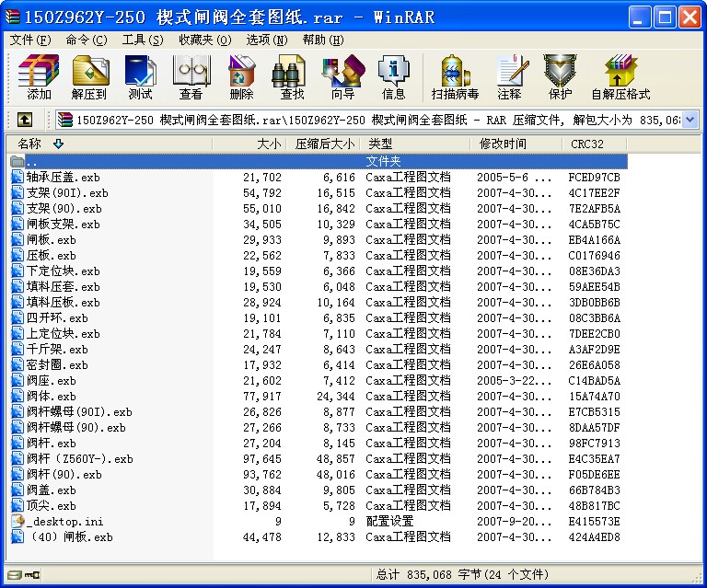Show archive 信息 (Info) icon
The image size is (707, 588).
coord(393,77)
